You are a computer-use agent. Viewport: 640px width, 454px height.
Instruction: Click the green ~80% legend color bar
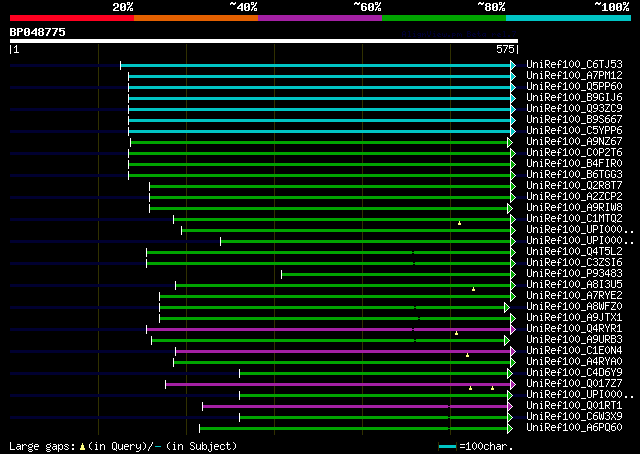pos(444,18)
